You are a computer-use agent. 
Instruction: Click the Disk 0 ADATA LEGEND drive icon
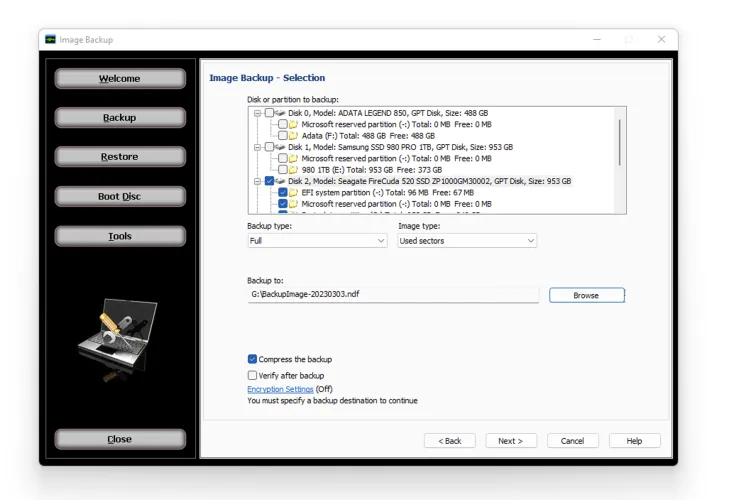[x=280, y=113]
